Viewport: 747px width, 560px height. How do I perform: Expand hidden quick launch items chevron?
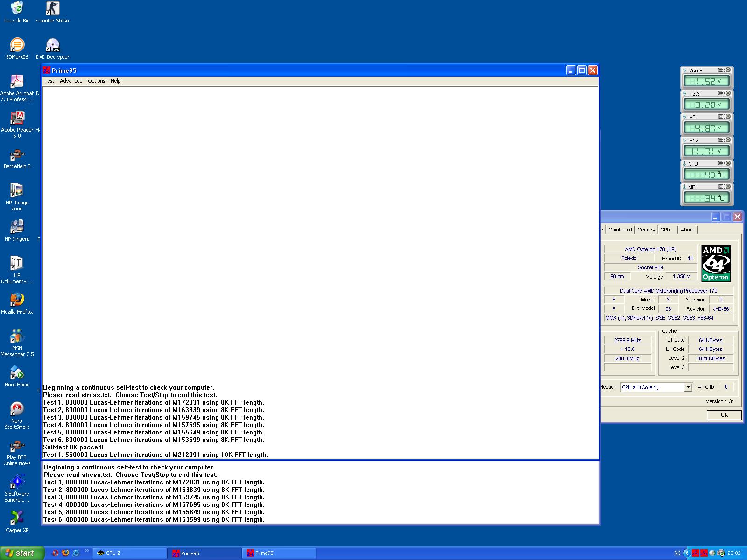coord(87,551)
